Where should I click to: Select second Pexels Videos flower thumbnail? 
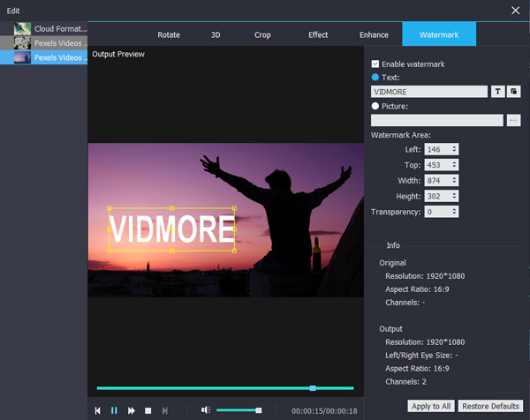click(x=23, y=43)
